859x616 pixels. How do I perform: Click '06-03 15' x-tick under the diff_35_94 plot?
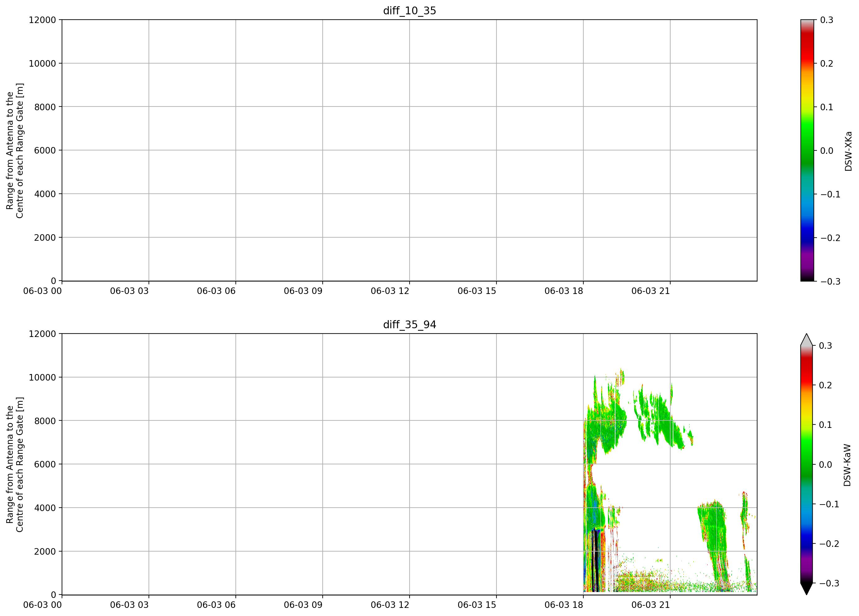click(x=477, y=605)
